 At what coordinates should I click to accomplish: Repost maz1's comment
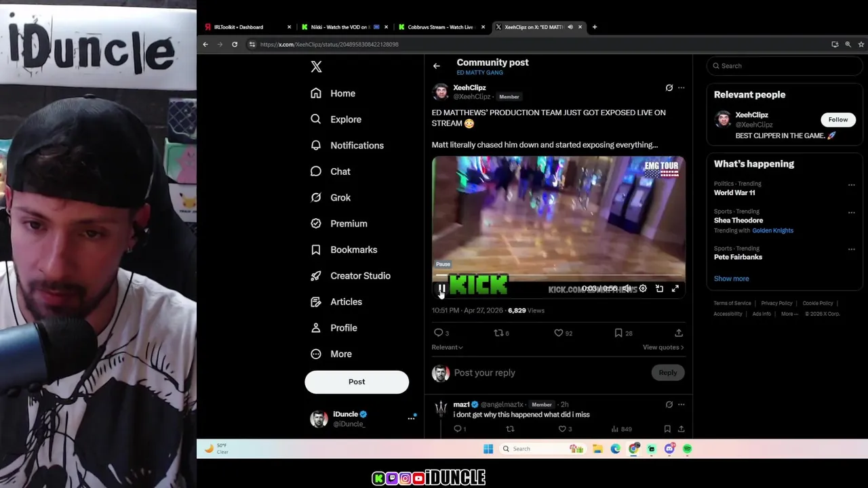coord(510,429)
